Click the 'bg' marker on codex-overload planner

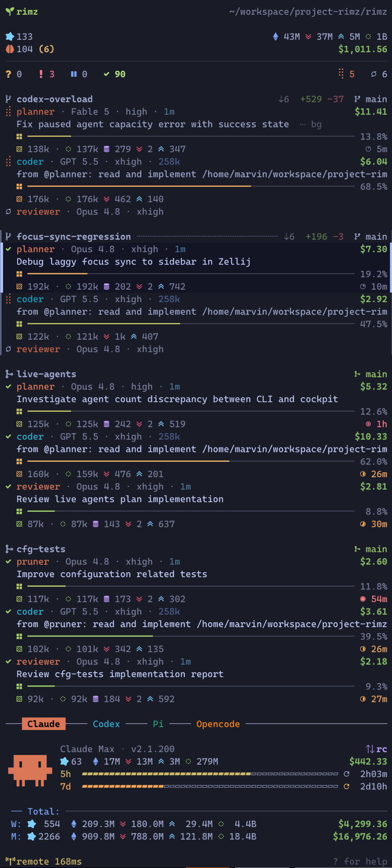pyautogui.click(x=316, y=124)
